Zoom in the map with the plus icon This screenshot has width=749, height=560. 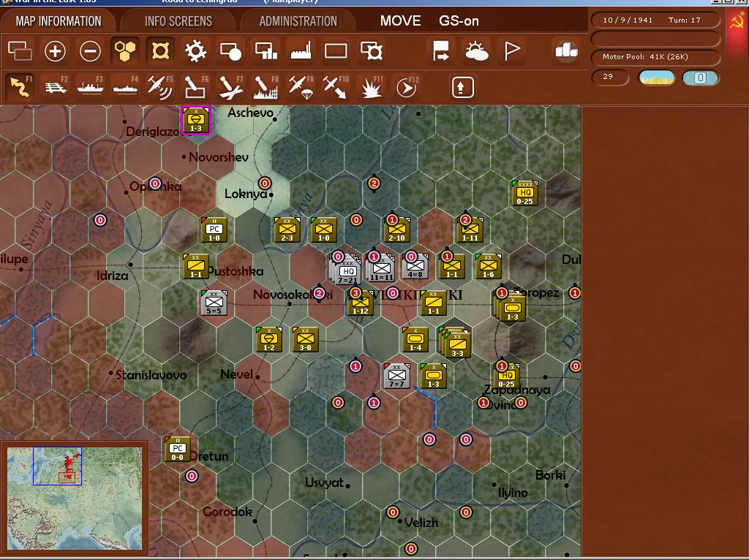pos(55,50)
